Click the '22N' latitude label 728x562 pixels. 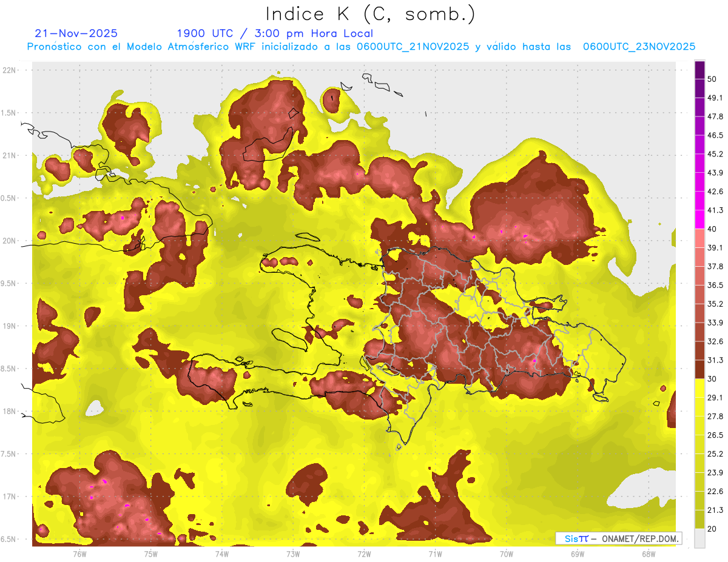click(9, 70)
